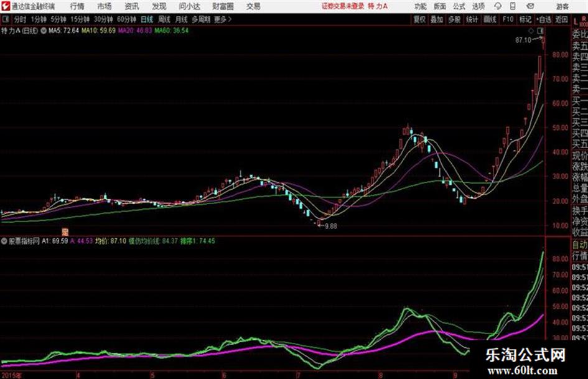Open the 市场 menu
Screen dimensions: 588x379
(x=105, y=6)
